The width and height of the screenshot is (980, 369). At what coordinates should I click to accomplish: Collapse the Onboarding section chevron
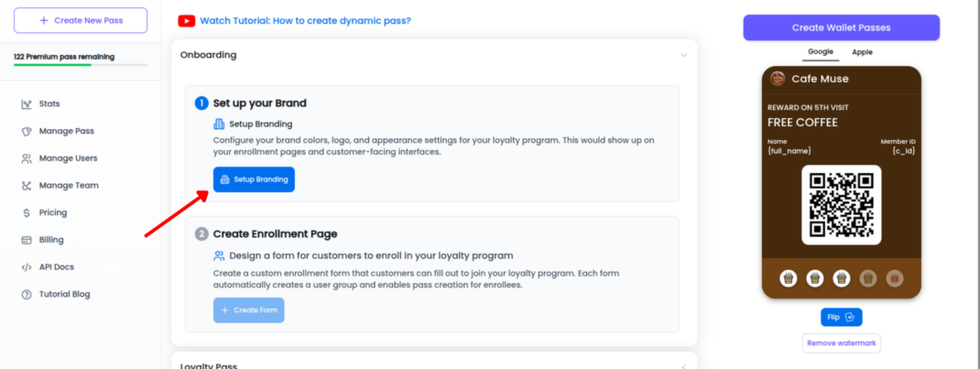point(684,55)
